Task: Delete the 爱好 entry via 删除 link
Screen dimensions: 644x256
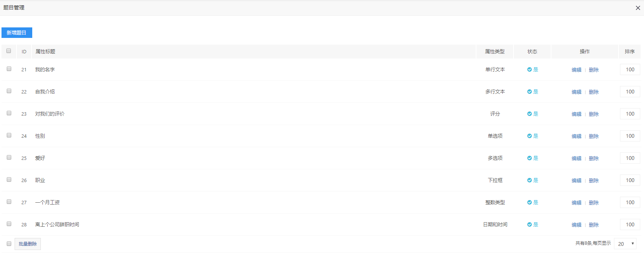Action: [x=594, y=158]
